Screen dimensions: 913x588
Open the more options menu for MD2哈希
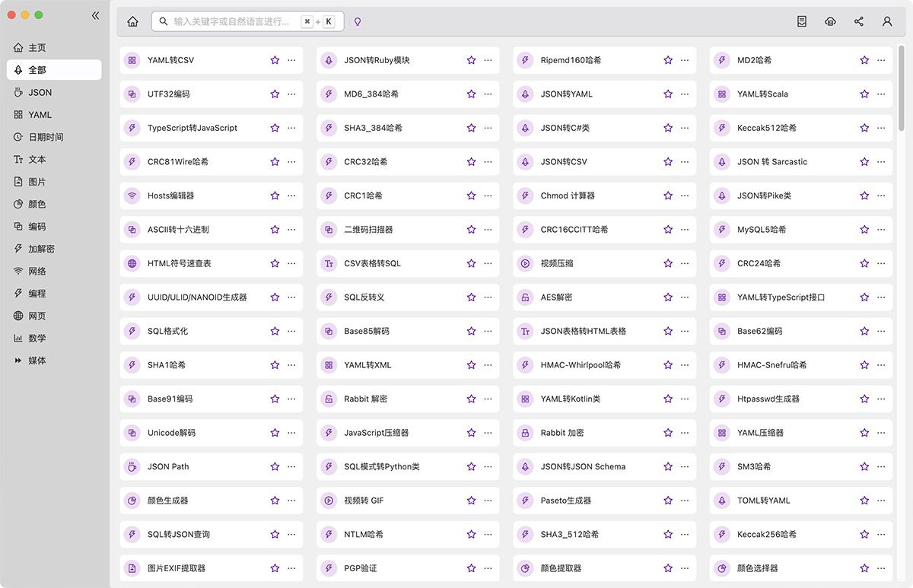tap(881, 60)
